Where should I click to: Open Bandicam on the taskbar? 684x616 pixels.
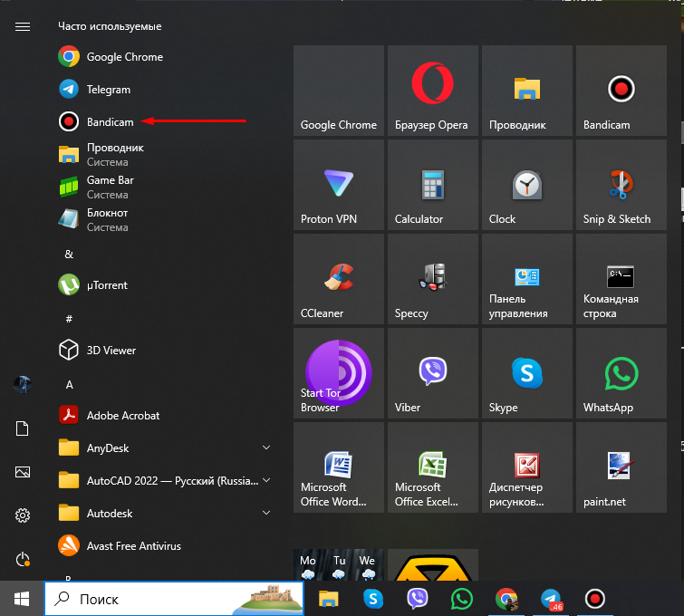pos(595,599)
